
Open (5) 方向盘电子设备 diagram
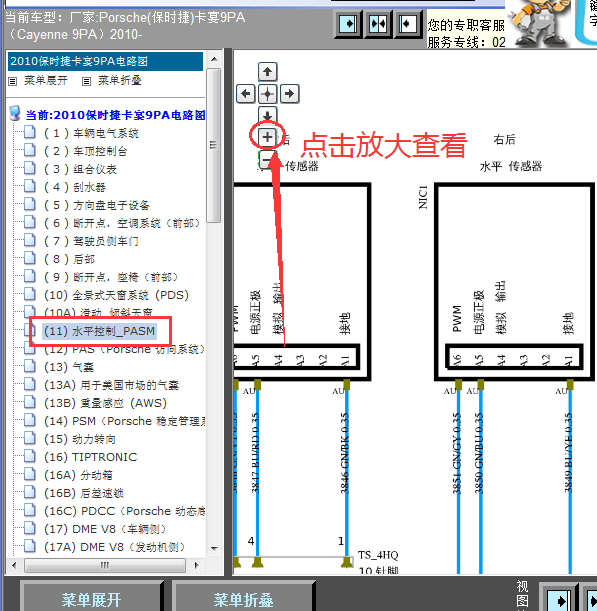click(x=97, y=205)
